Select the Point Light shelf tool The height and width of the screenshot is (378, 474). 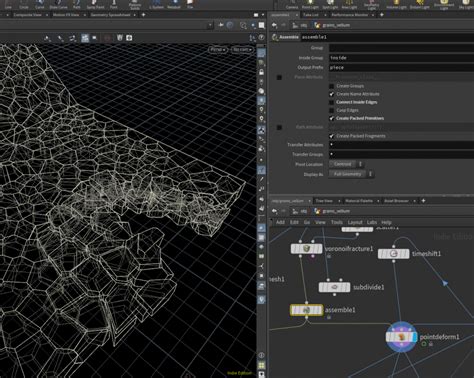click(x=310, y=4)
